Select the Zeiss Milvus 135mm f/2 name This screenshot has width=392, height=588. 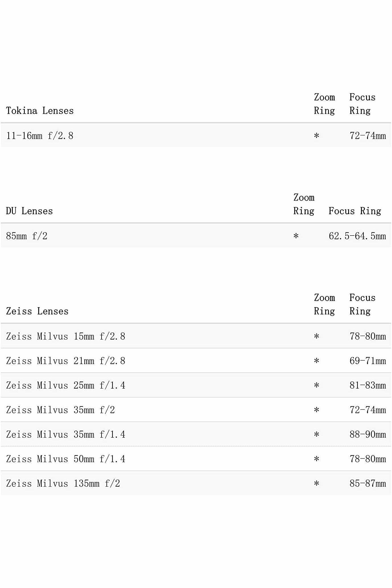pos(63,483)
